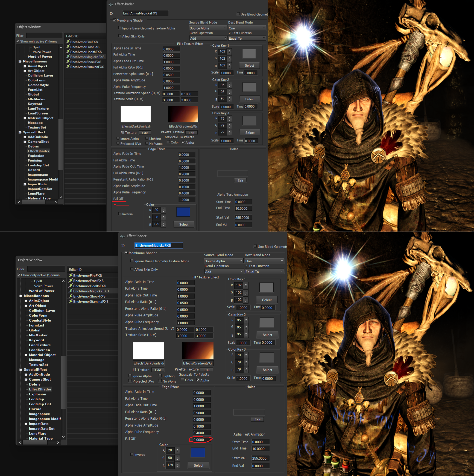This screenshot has height=476, width=474.
Task: Click Holes Edit button in upper EffectShader window
Action: (240, 181)
